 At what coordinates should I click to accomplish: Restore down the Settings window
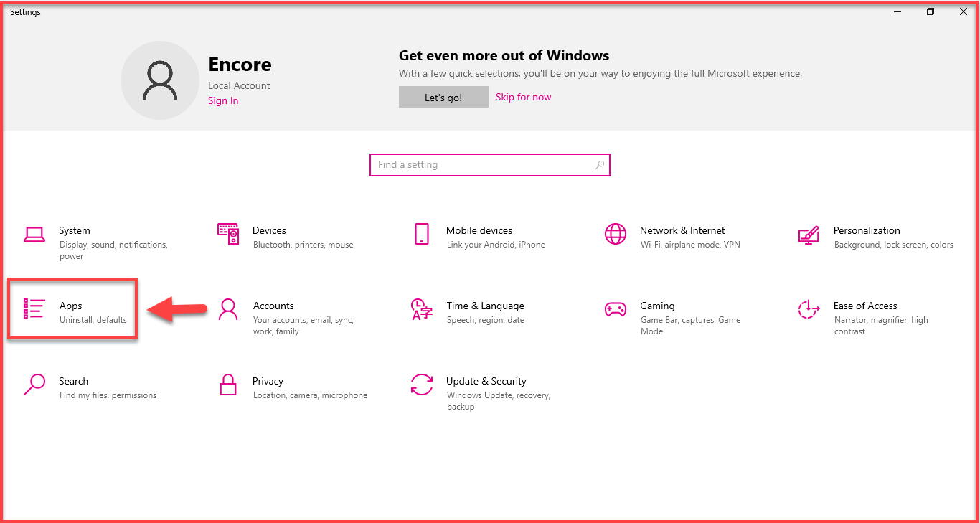tap(930, 12)
